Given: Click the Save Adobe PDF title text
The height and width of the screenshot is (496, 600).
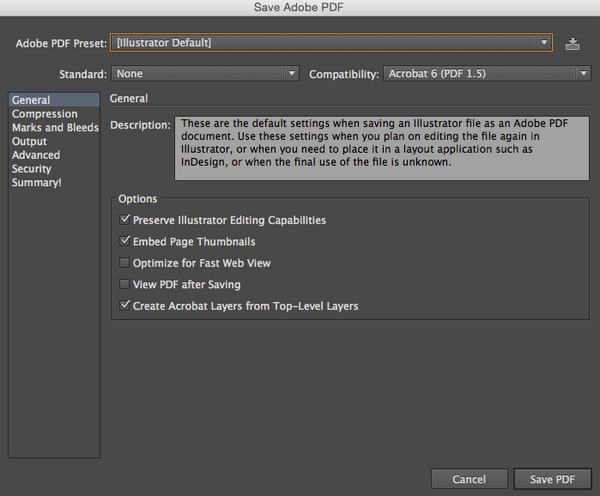Looking at the screenshot, I should click(299, 7).
